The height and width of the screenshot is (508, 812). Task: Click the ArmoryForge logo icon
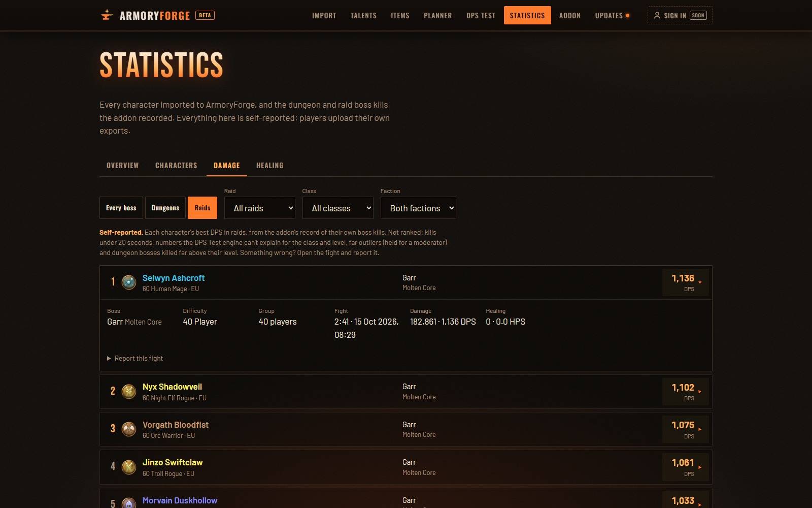point(107,15)
